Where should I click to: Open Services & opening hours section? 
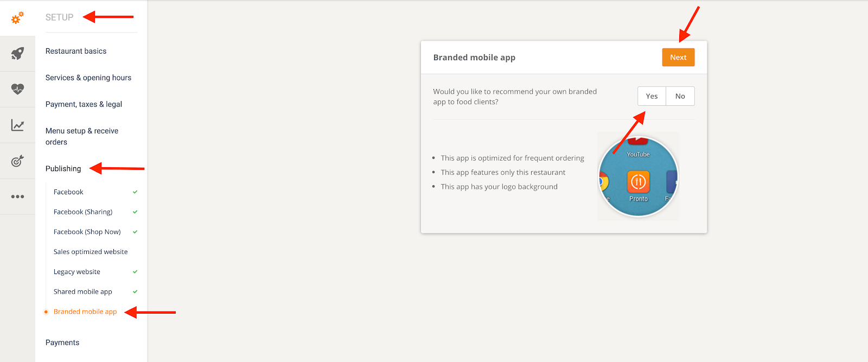pos(88,78)
